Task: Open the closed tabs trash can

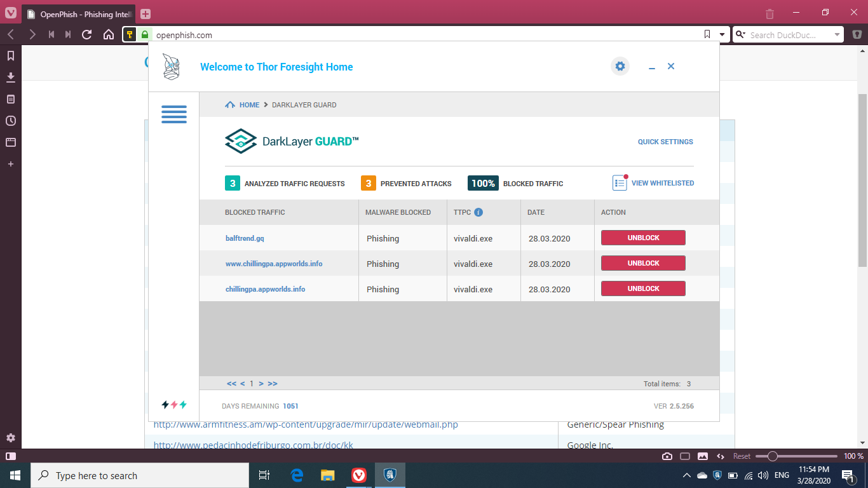Action: tap(770, 13)
